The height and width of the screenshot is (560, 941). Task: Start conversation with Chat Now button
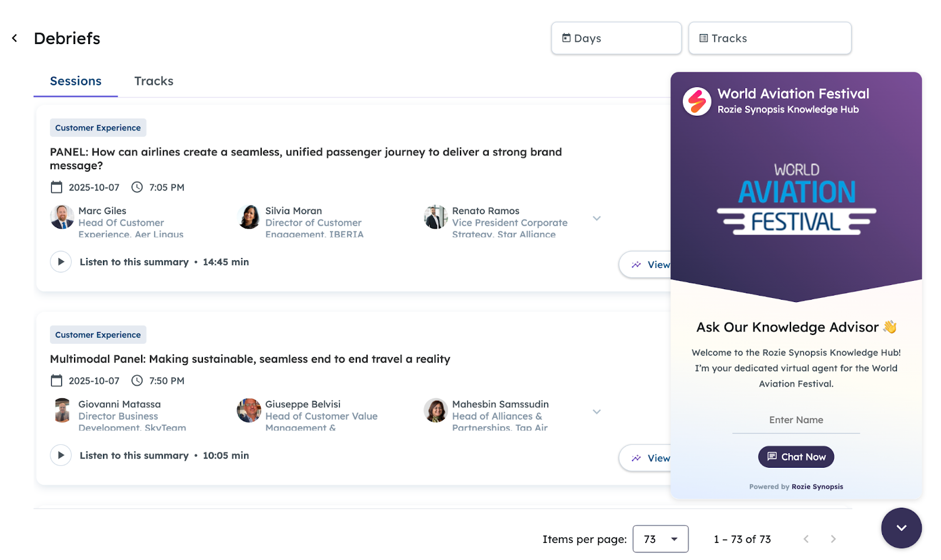click(796, 457)
